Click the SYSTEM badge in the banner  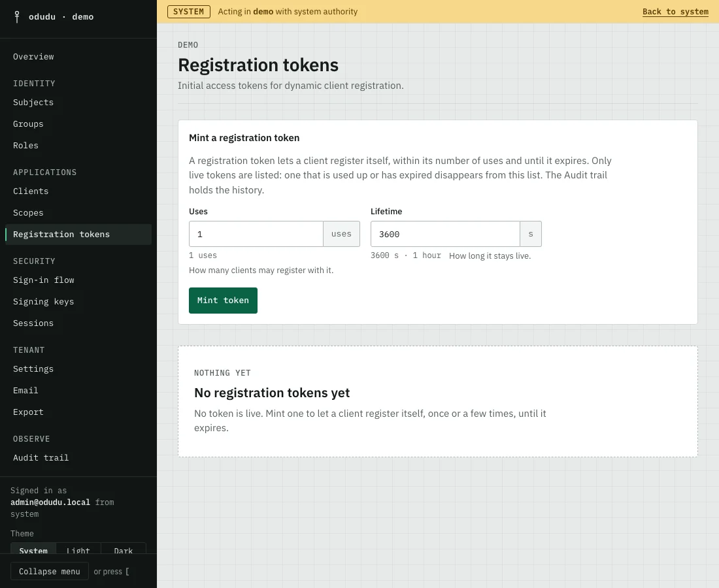[188, 12]
